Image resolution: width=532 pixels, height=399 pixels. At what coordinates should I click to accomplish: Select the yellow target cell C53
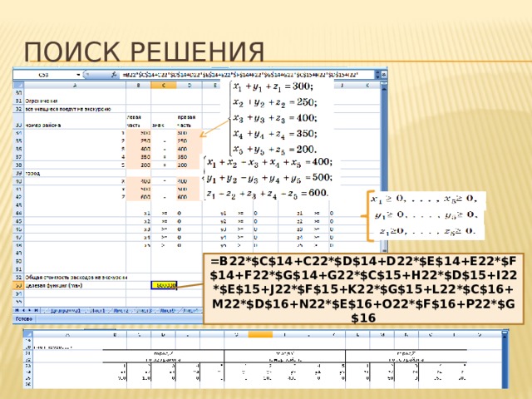(164, 285)
